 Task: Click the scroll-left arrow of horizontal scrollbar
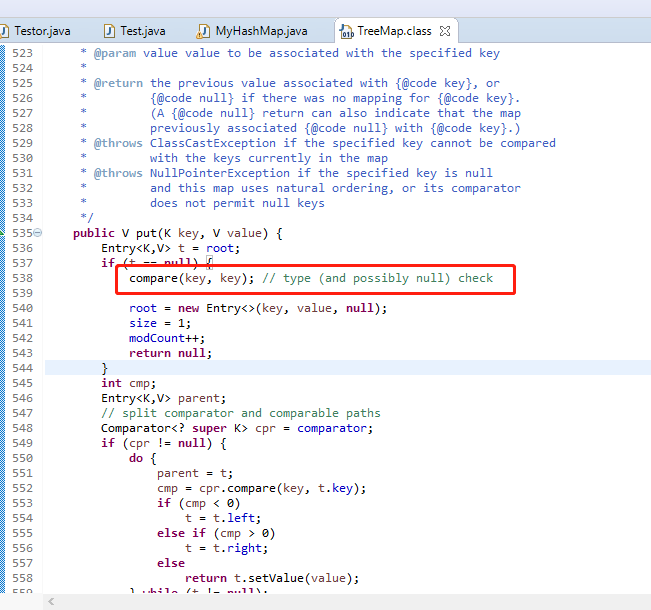(51, 601)
